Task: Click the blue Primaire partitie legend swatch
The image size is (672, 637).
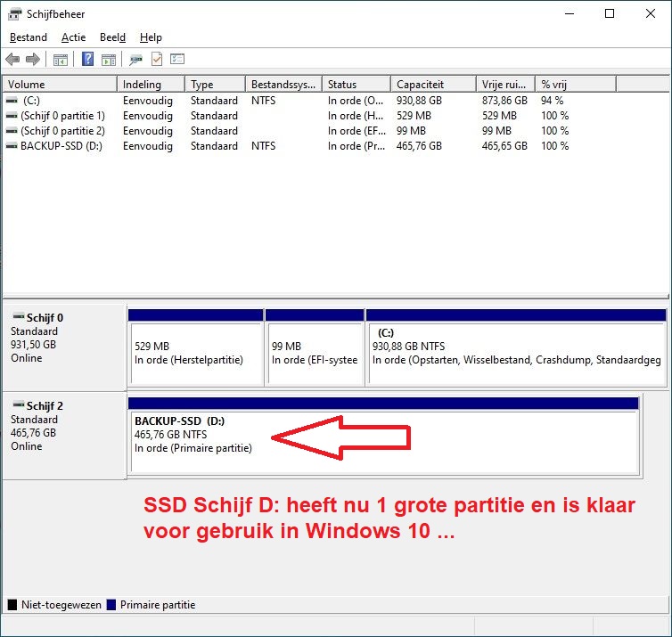Action: click(x=111, y=604)
